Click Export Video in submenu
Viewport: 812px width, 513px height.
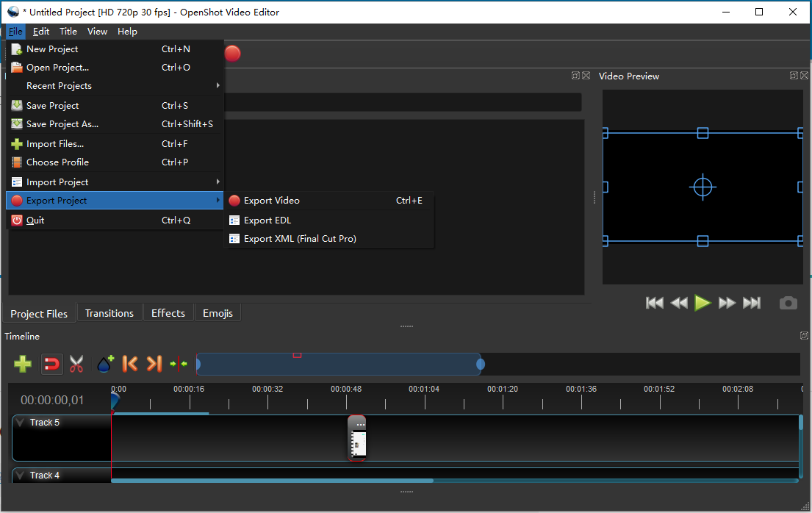click(x=328, y=201)
